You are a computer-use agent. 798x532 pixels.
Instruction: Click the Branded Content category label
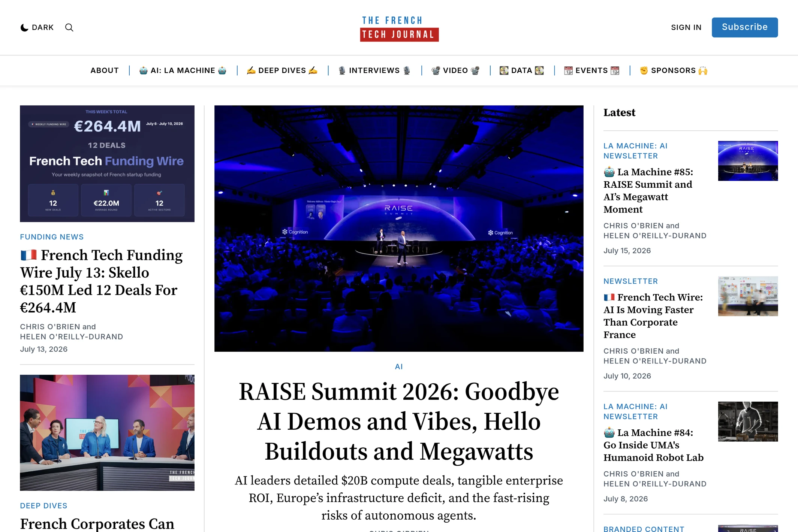coord(644,529)
